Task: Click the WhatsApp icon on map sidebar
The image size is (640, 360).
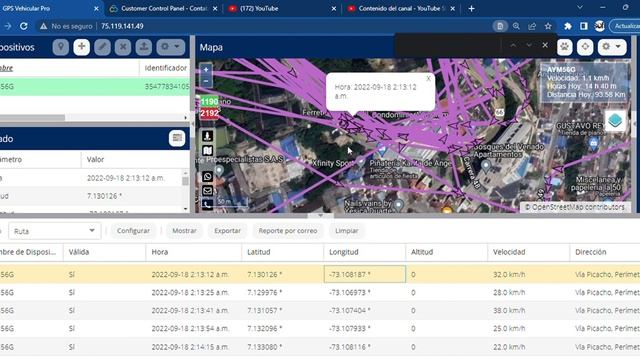Action: tap(207, 177)
